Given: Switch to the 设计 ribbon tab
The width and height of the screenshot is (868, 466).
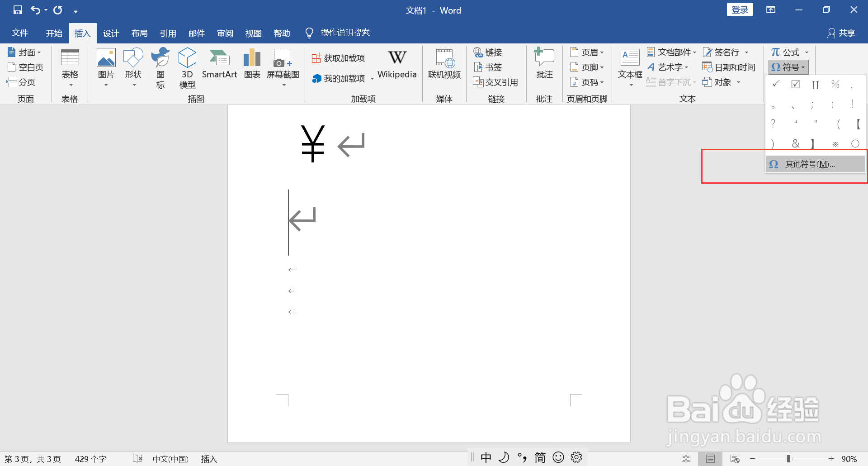Looking at the screenshot, I should pos(111,33).
